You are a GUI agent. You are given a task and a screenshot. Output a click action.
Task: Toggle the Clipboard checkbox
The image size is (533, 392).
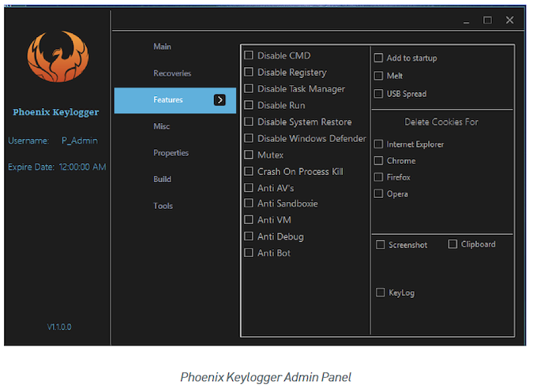[452, 245]
